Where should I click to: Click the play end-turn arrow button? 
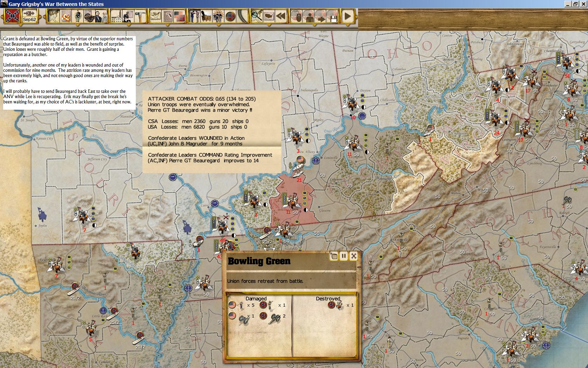click(348, 16)
